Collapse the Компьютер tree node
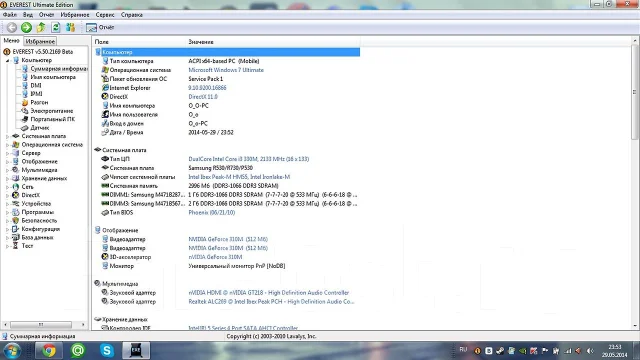The width and height of the screenshot is (640, 360). pyautogui.click(x=7, y=60)
